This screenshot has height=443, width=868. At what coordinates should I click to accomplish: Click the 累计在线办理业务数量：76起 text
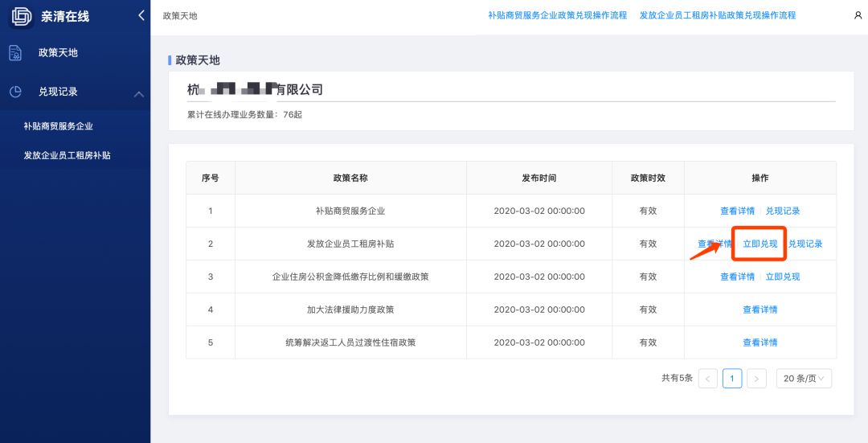click(x=244, y=115)
